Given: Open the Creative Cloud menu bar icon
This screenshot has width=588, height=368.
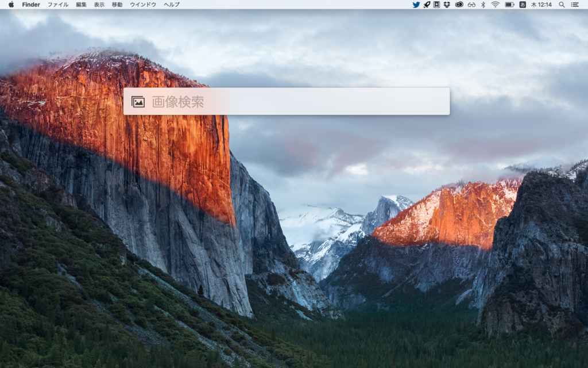Looking at the screenshot, I should tap(459, 5).
